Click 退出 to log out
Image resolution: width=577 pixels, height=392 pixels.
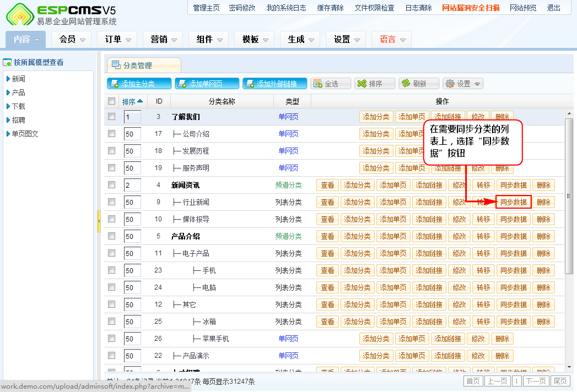pyautogui.click(x=553, y=8)
